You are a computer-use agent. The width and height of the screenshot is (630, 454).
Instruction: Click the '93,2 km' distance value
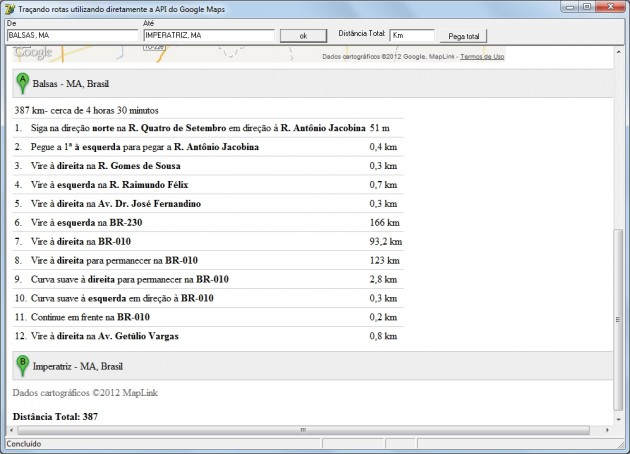(x=386, y=241)
